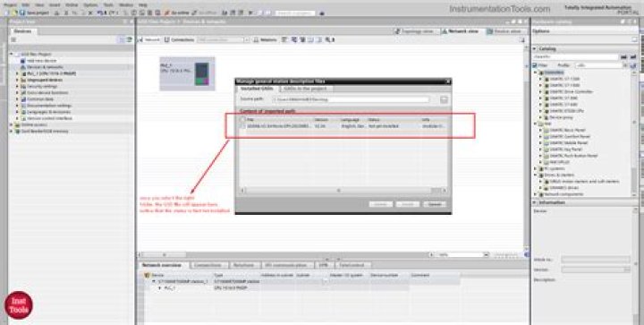Select Network components in catalog tree

pos(563,194)
